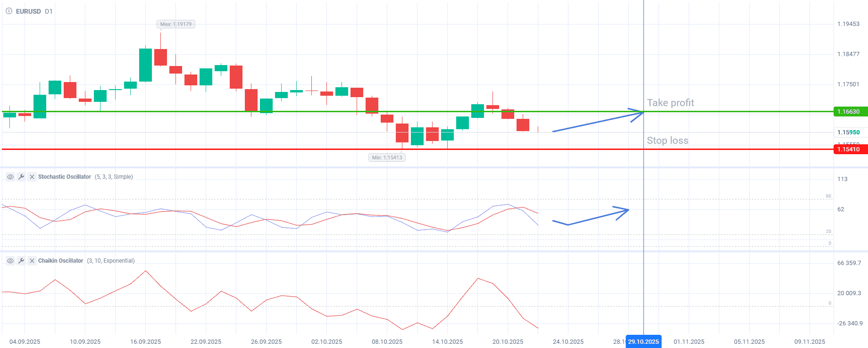Viewport: 868px width, 348px height.
Task: Click the EURUSD symbol label
Action: (28, 11)
